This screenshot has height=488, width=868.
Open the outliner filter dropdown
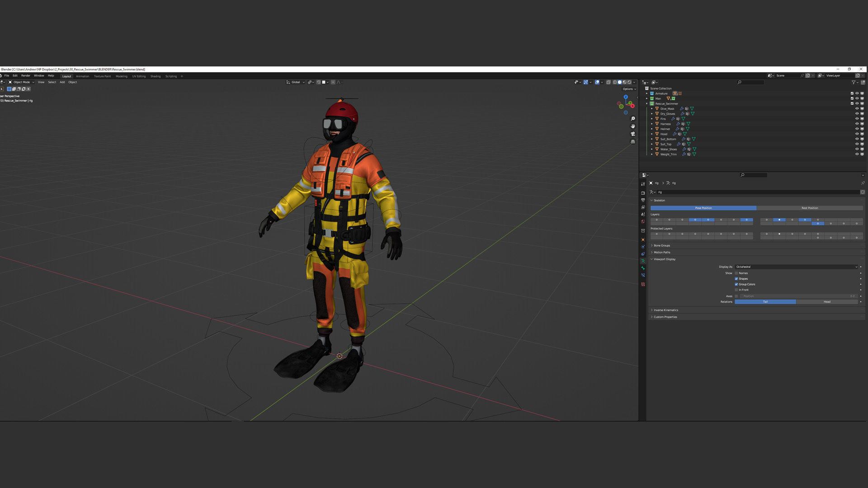[x=854, y=82]
